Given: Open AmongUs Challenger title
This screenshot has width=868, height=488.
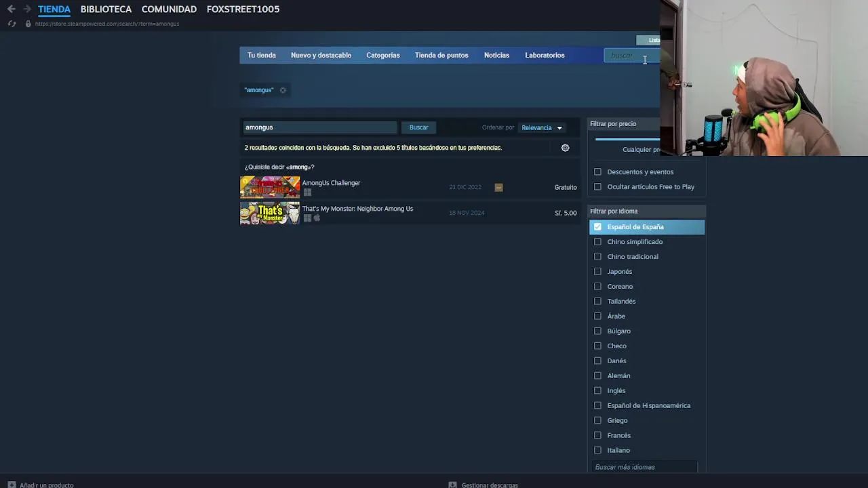Looking at the screenshot, I should [x=331, y=183].
